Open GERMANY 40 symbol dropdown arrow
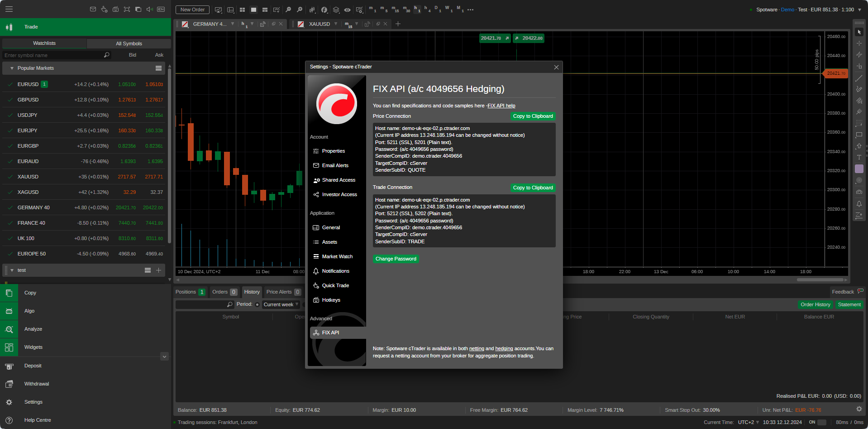The width and height of the screenshot is (868, 429). point(233,24)
